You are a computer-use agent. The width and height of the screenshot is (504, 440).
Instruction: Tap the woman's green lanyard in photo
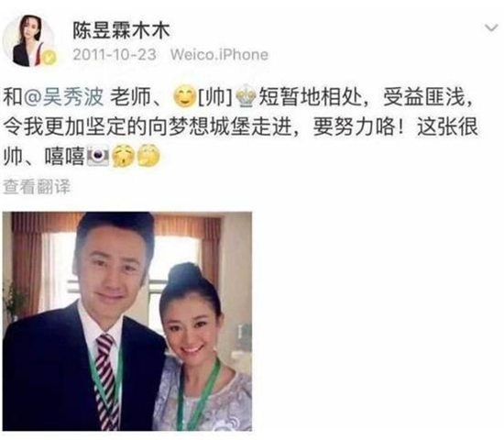click(199, 394)
